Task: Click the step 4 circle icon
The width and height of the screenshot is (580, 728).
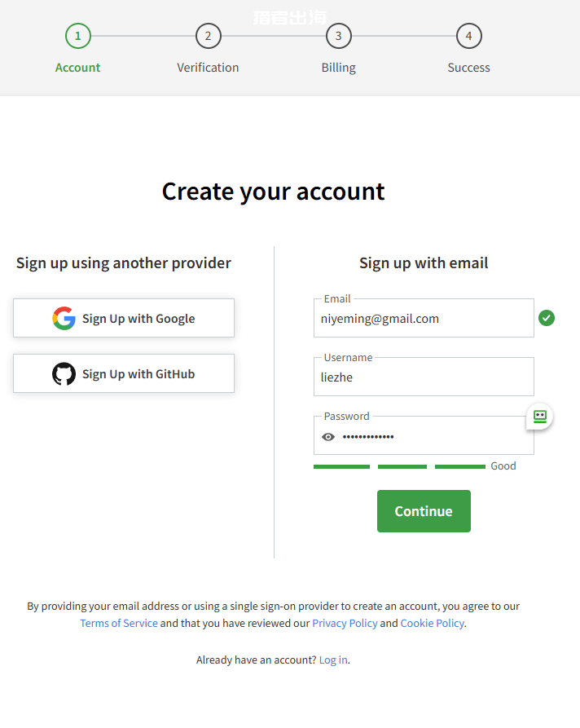Action: (x=469, y=36)
